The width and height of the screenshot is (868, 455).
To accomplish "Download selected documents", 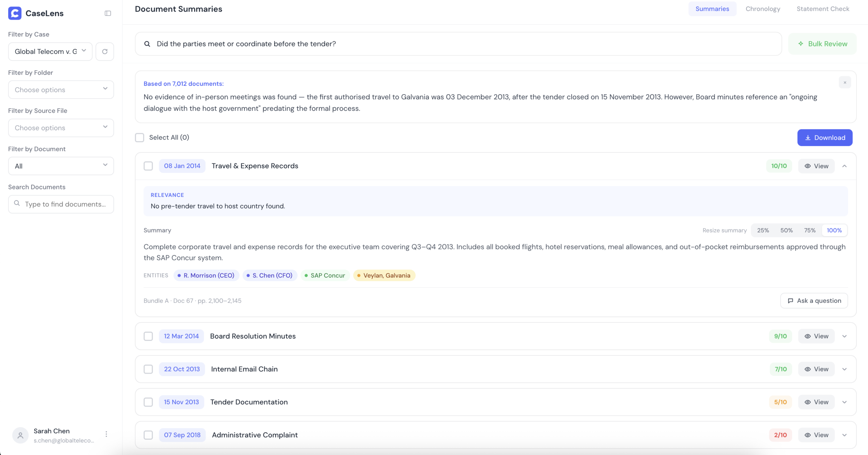I will (x=825, y=138).
